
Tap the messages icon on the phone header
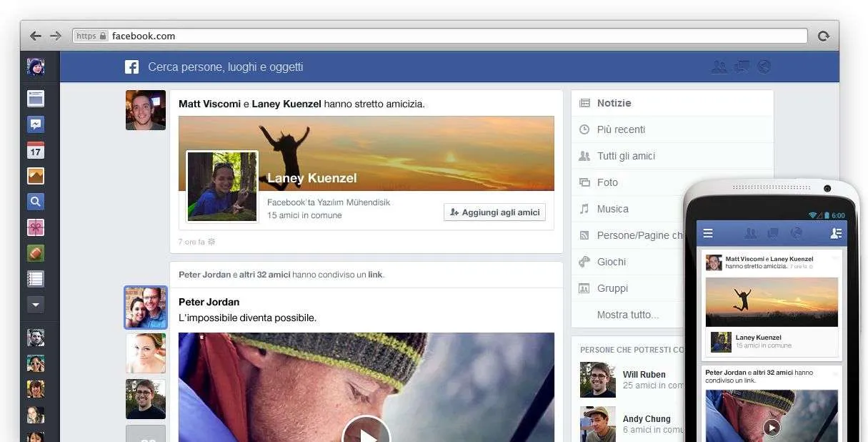[x=773, y=233]
